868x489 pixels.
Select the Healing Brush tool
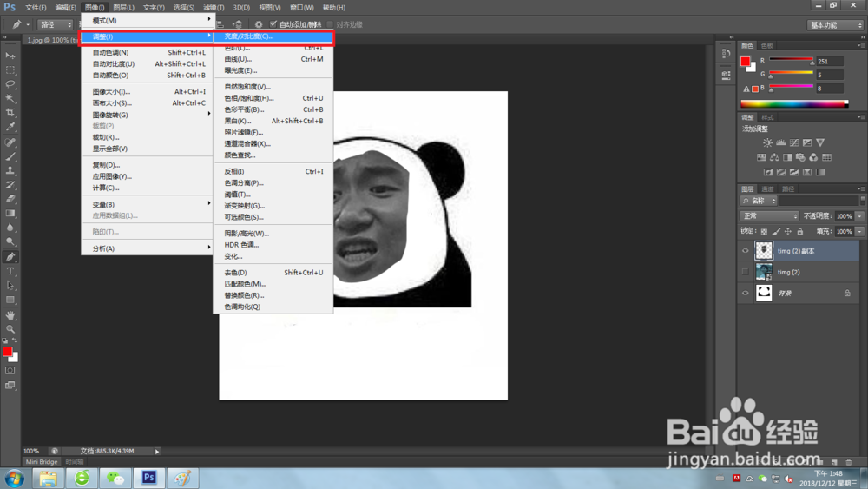click(x=10, y=142)
